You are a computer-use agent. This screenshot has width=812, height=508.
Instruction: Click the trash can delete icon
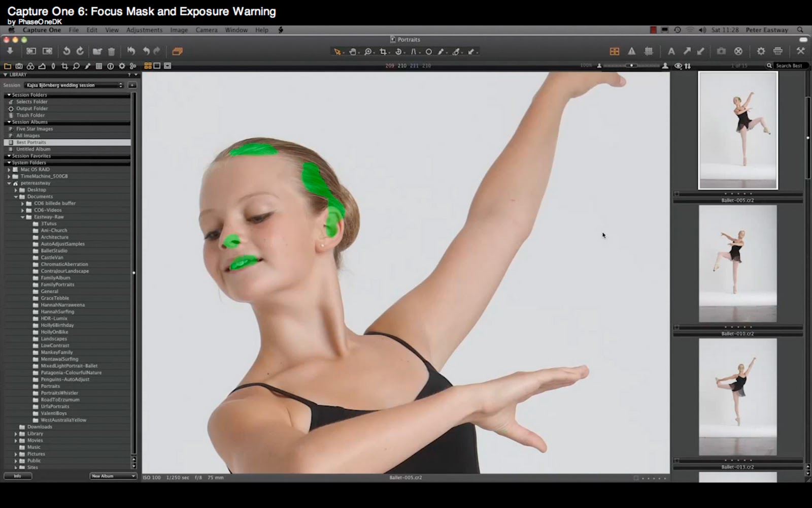112,51
